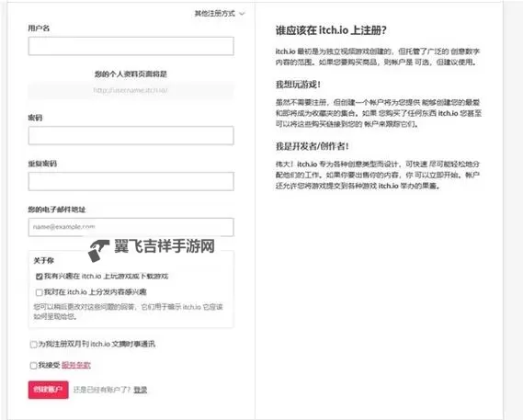Screen dimensions: 523x420
Task: Click the red 创建账户 button
Action: click(49, 390)
